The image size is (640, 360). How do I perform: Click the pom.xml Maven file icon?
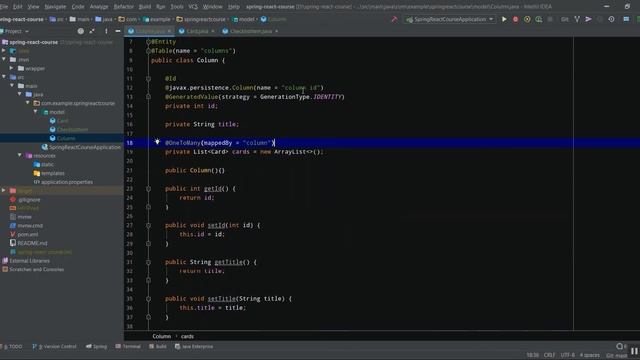tap(13, 234)
